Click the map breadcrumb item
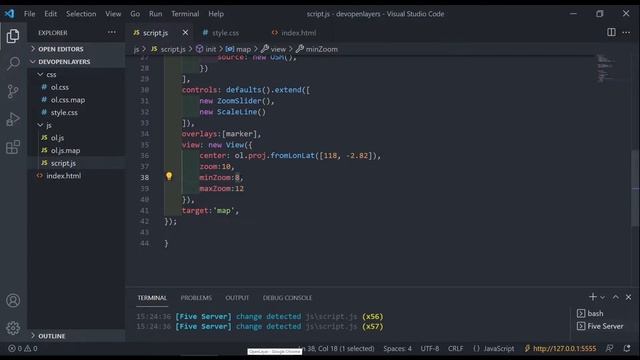 tap(238, 49)
